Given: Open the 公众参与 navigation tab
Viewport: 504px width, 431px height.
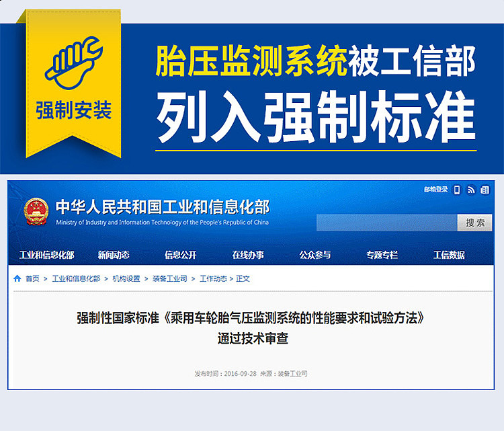Looking at the screenshot, I should point(315,255).
